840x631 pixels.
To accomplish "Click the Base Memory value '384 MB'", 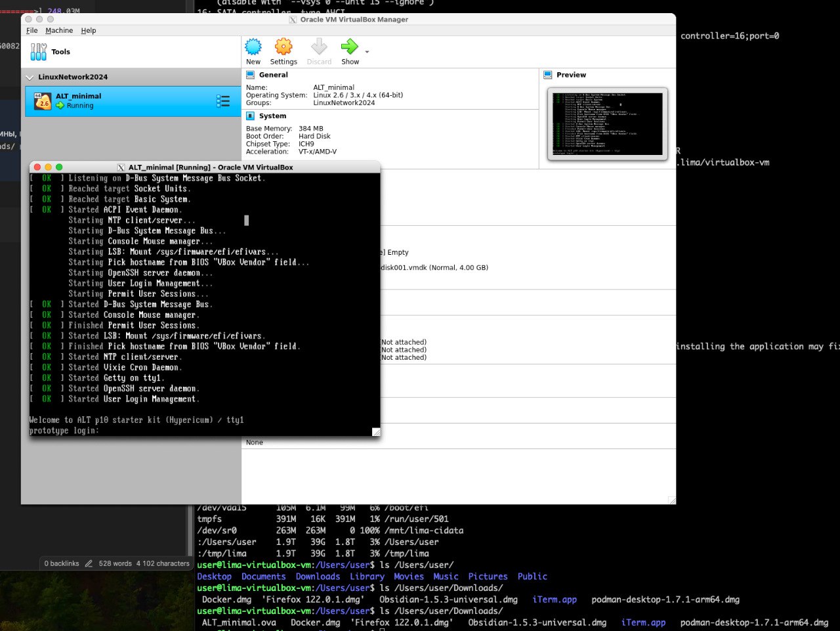I will point(311,129).
